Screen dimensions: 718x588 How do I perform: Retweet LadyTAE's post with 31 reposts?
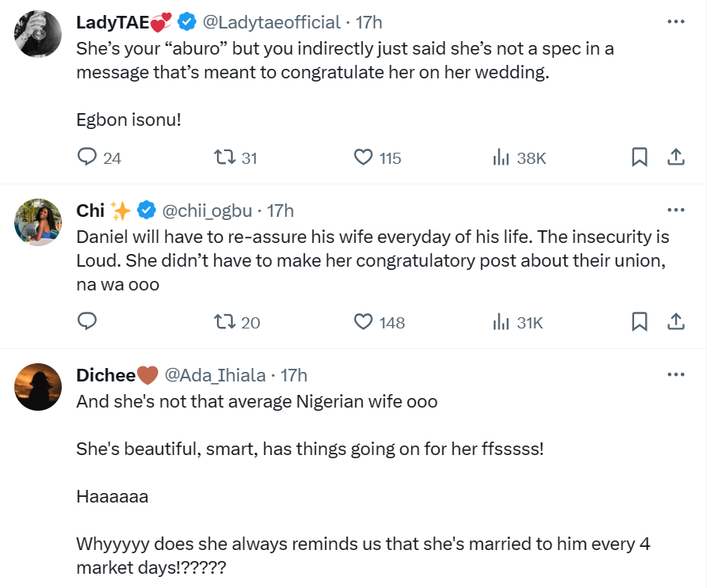tap(226, 157)
